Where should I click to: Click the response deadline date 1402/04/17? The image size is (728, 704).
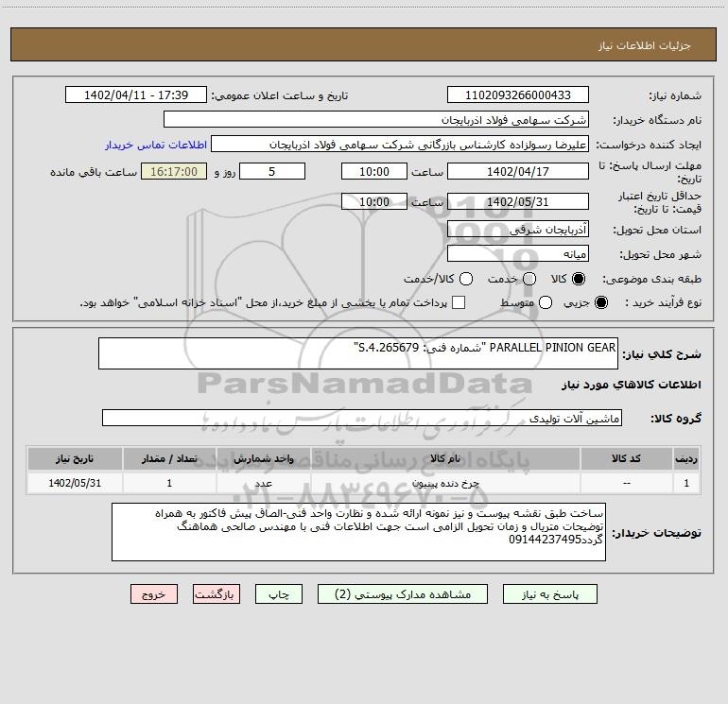pos(518,171)
